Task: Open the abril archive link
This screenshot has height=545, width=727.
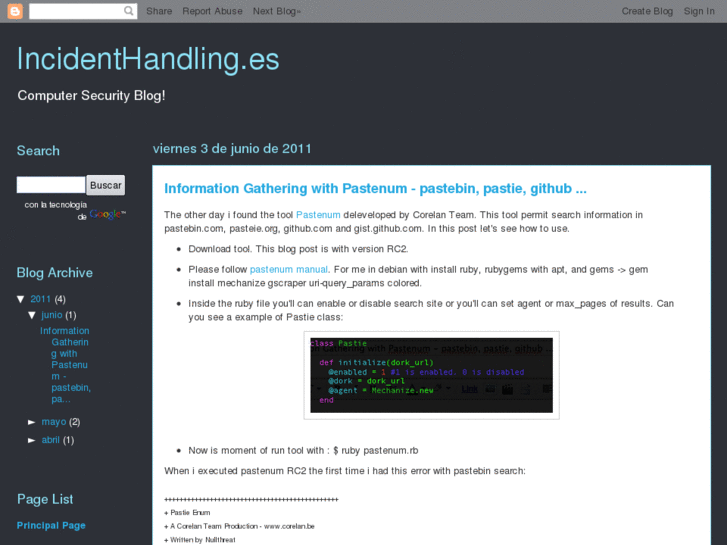Action: [51, 440]
